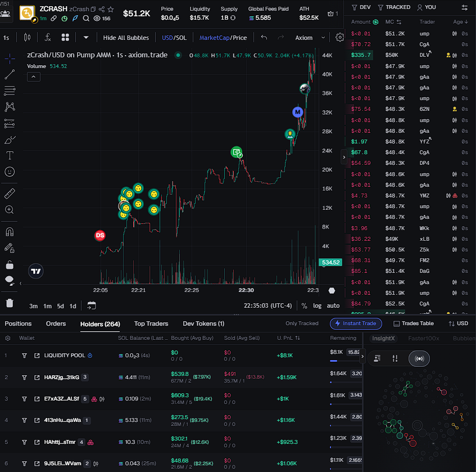Toggle the Trades Table checkbox
This screenshot has height=472, width=476.
click(414, 323)
